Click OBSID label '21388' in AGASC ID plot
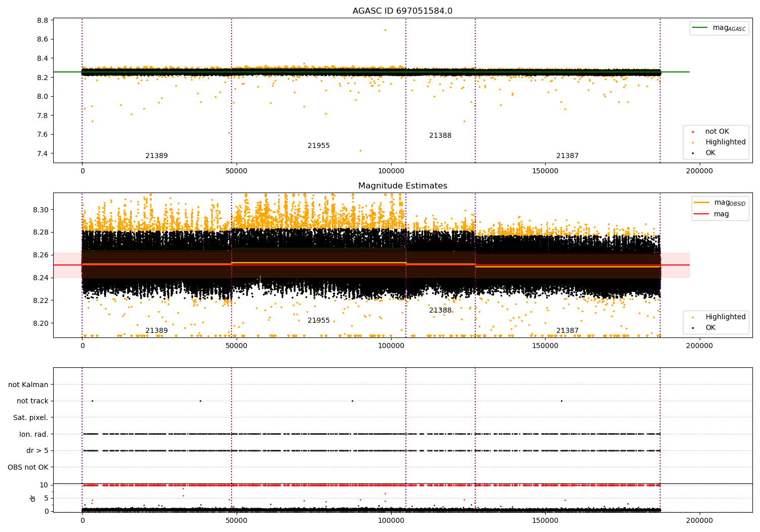The height and width of the screenshot is (532, 760). tap(440, 136)
